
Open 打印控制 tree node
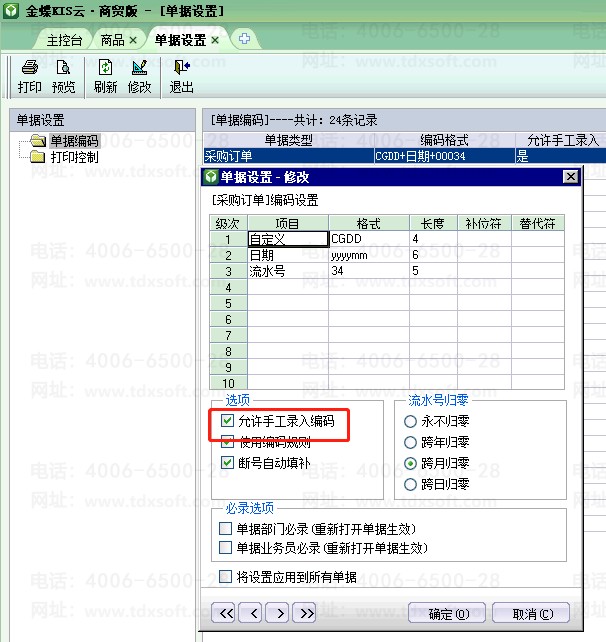tap(74, 157)
